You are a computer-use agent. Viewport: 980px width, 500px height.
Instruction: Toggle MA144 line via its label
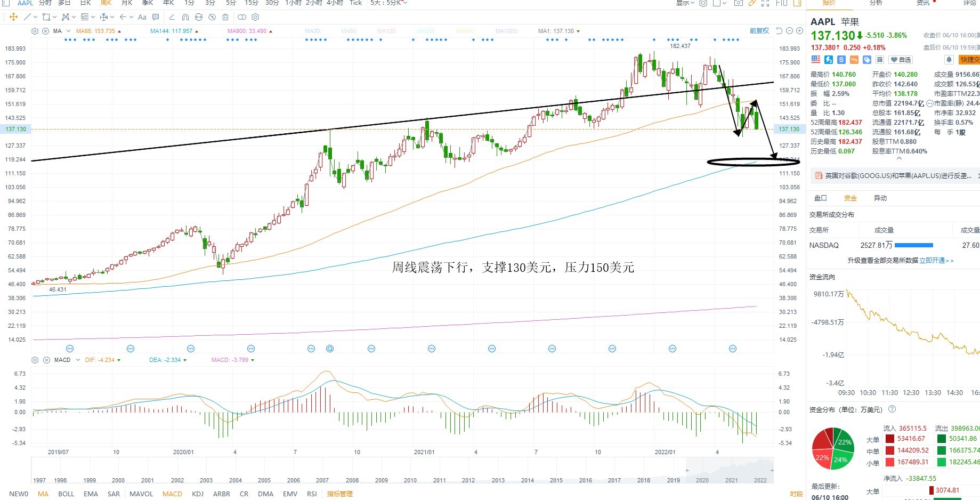(x=172, y=31)
